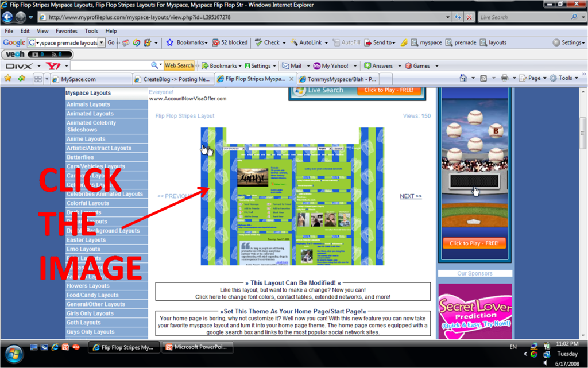Click Add to Favorites star-plus icon
The height and width of the screenshot is (368, 588).
pyautogui.click(x=21, y=78)
